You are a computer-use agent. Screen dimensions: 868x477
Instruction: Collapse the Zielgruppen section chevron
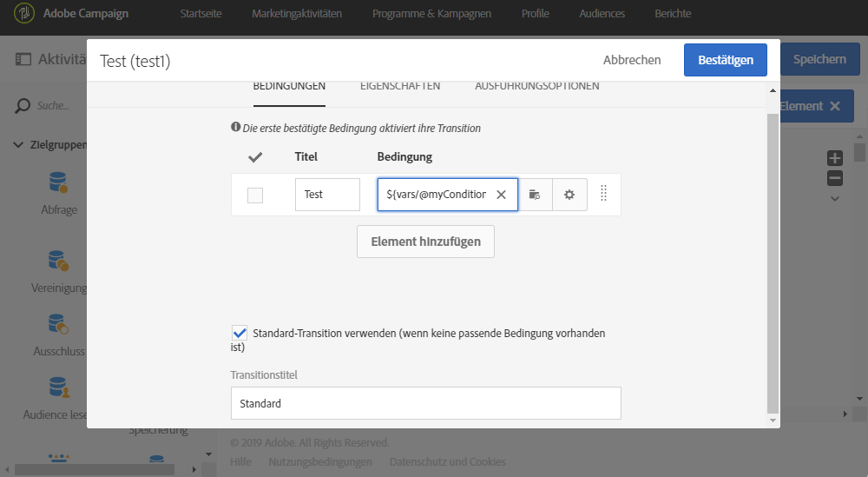point(18,145)
